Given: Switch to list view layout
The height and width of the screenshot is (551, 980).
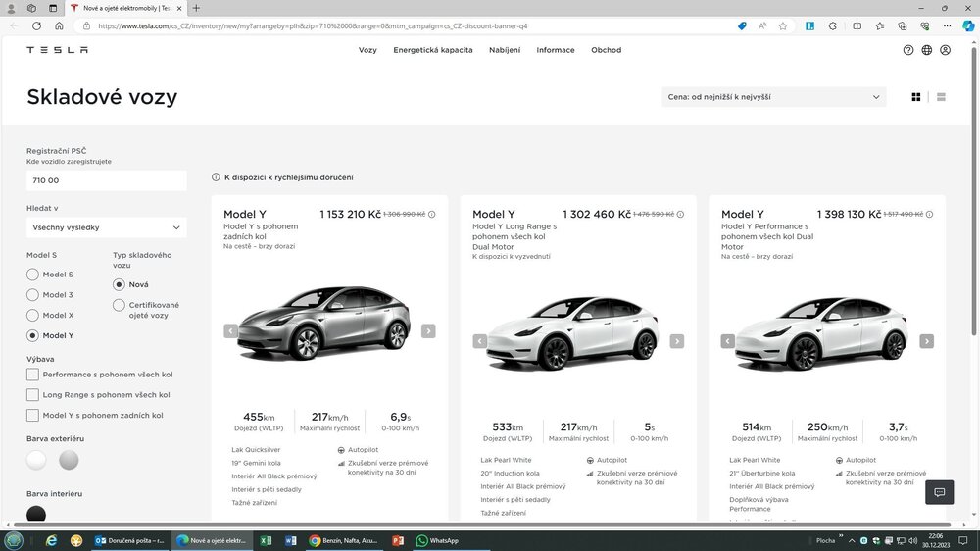Looking at the screenshot, I should (x=941, y=97).
